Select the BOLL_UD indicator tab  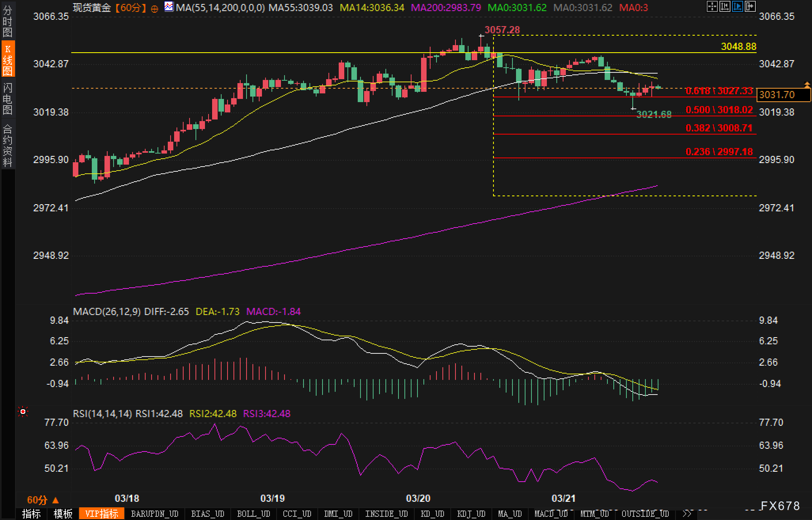point(253,514)
